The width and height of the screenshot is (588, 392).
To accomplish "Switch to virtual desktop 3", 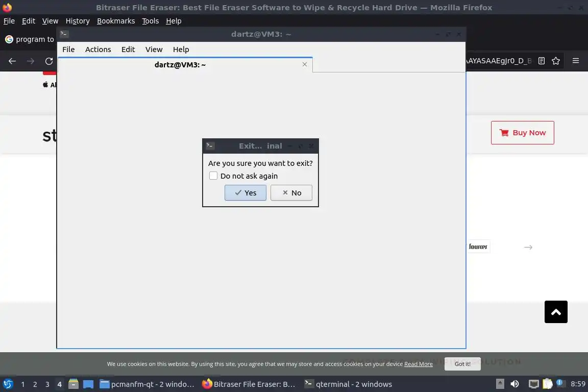I will click(x=47, y=384).
